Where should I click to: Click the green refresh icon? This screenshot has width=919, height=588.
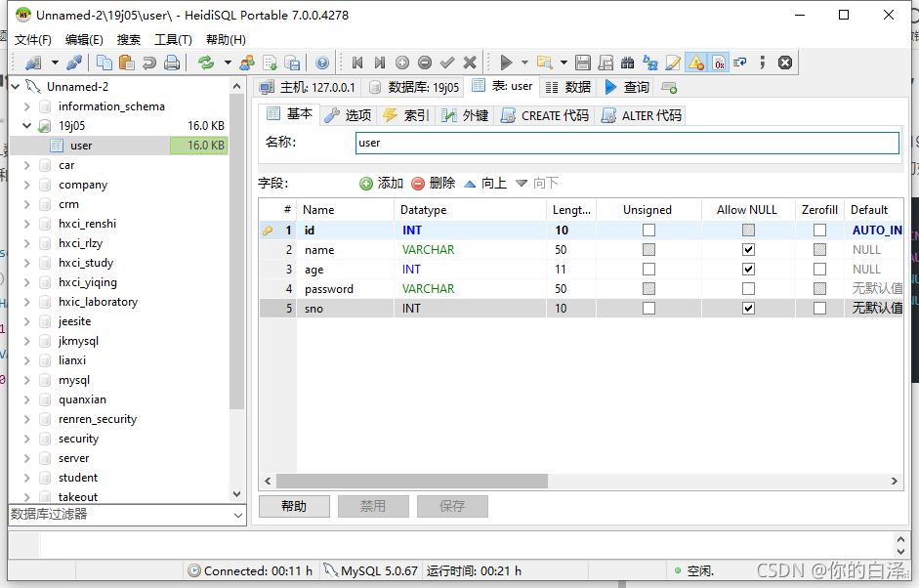(x=206, y=63)
